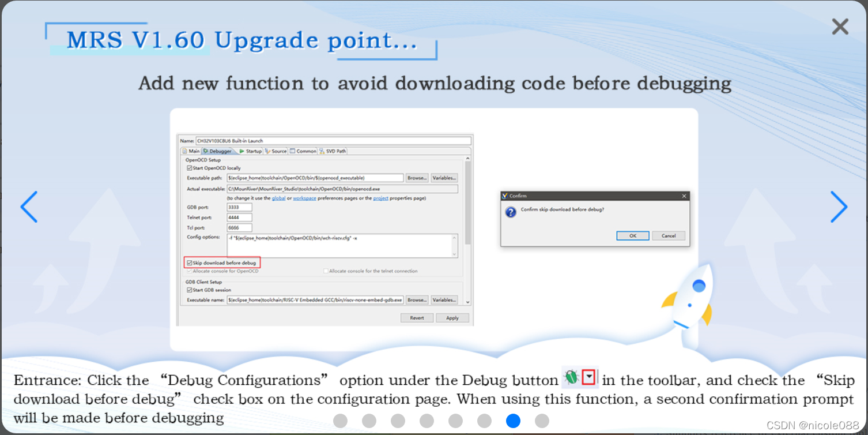This screenshot has width=868, height=435.
Task: Toggle Allocate console for OpenOCD checkbox
Action: (x=189, y=271)
